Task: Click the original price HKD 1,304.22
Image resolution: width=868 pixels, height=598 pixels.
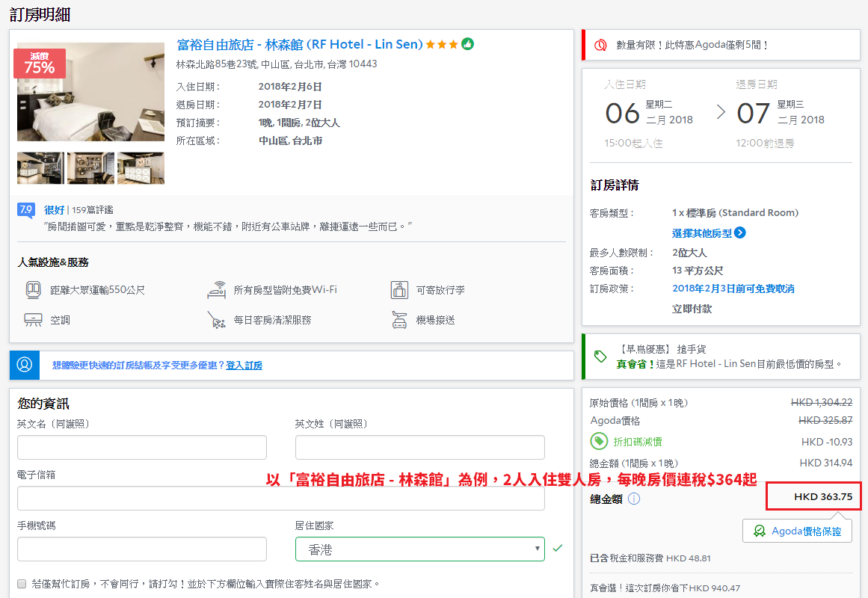Action: tap(822, 403)
